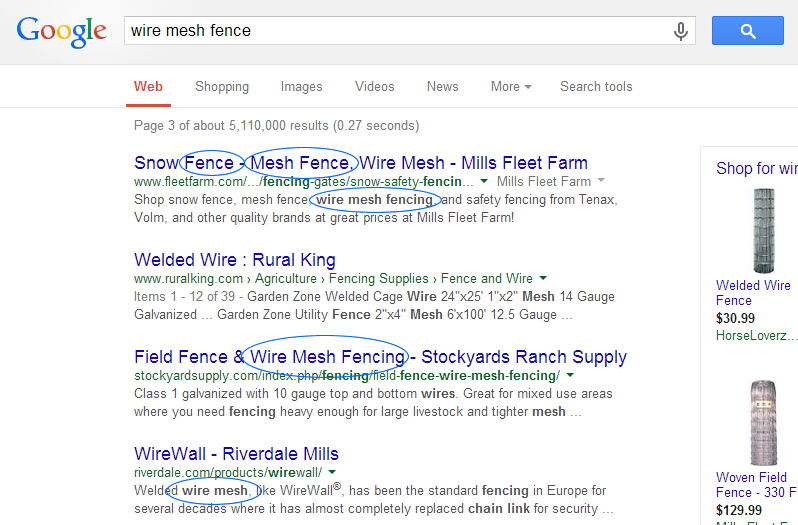Focus the search box containing wire mesh fence
The width and height of the screenshot is (798, 525).
point(410,31)
